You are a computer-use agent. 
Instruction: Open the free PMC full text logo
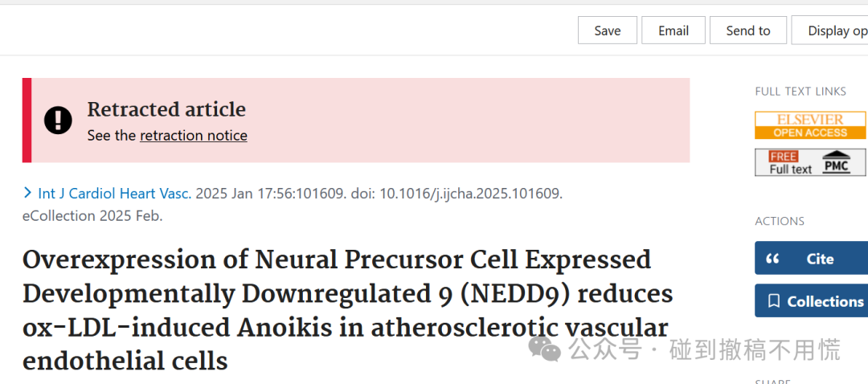coord(811,162)
